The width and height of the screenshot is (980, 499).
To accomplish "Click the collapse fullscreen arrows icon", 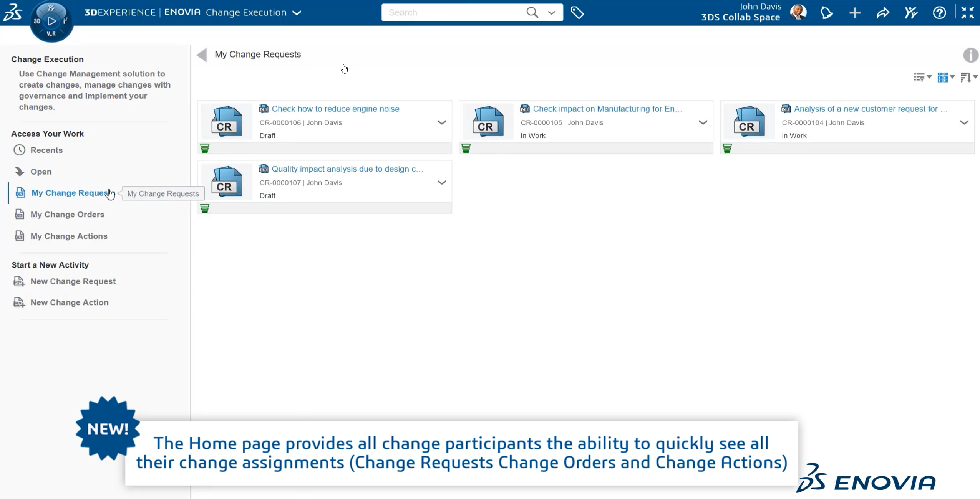I will click(x=967, y=13).
